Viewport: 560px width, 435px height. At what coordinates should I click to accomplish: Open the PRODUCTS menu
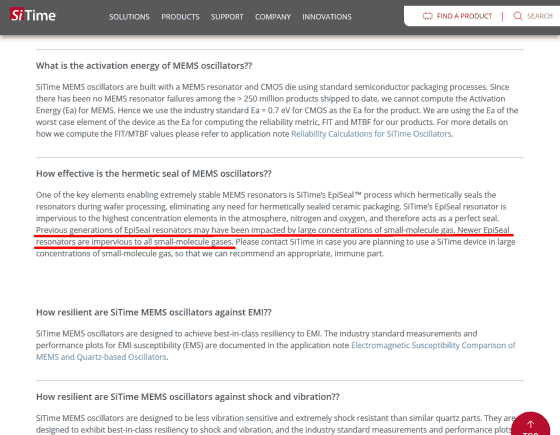point(180,17)
